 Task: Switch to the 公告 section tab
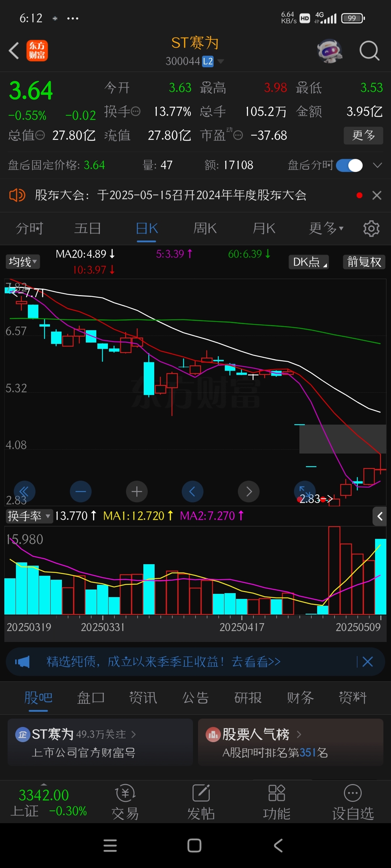195,697
